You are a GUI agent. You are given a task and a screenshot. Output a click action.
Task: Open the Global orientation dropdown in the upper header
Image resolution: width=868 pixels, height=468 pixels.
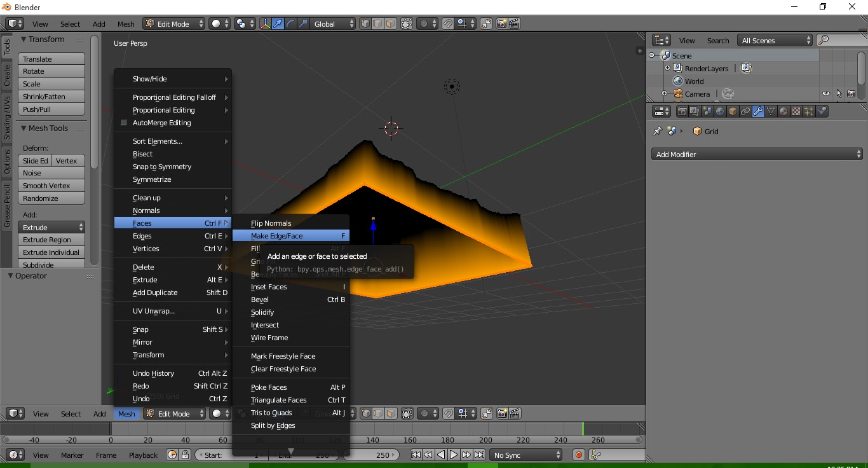[x=334, y=24]
